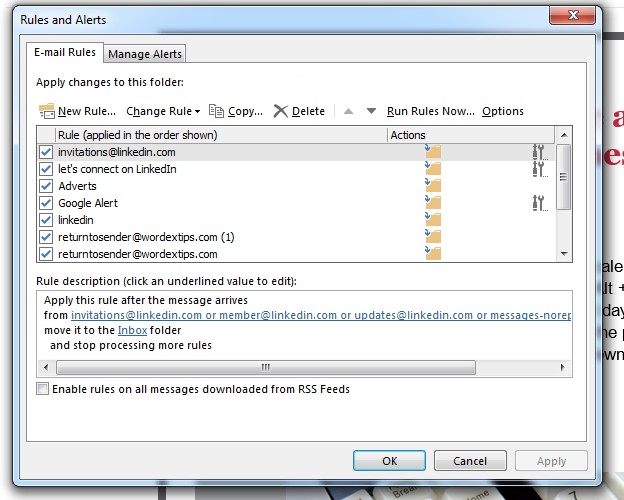Confirm with the OK button
Viewport: 624px width, 500px height.
point(389,461)
